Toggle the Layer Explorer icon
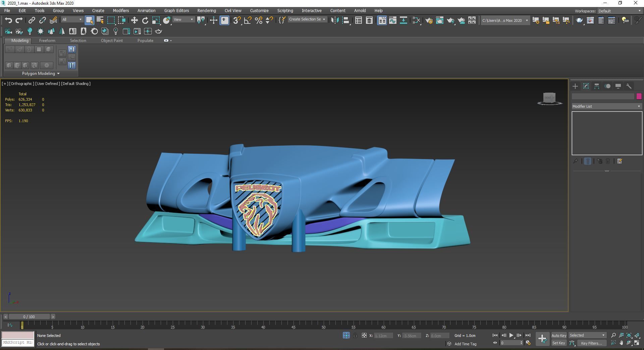This screenshot has width=644, height=350. [369, 20]
